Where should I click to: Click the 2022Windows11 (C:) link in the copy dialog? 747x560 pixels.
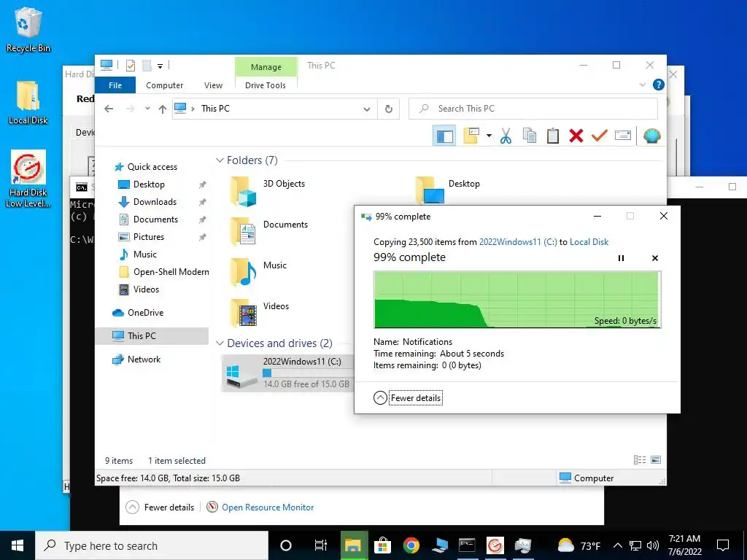coord(518,242)
